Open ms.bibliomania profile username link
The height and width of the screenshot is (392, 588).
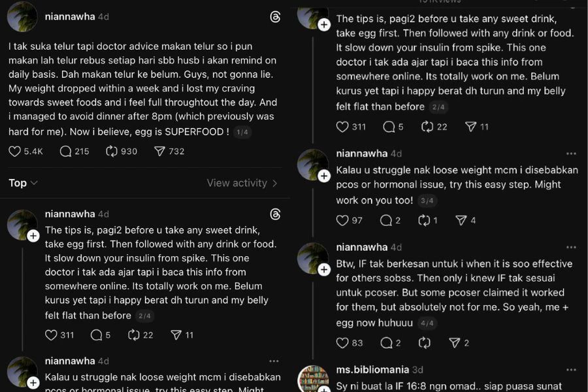coord(371,370)
